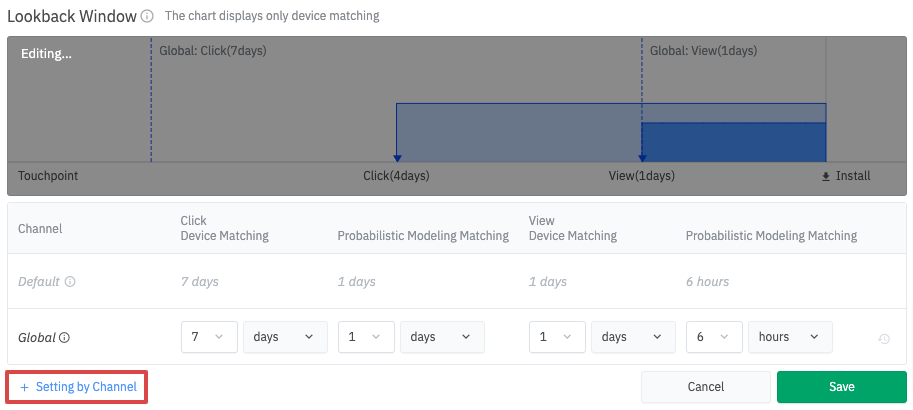Expand the Click Probabilistic Modeling days unit dropdown
This screenshot has width=913, height=410.
point(442,337)
